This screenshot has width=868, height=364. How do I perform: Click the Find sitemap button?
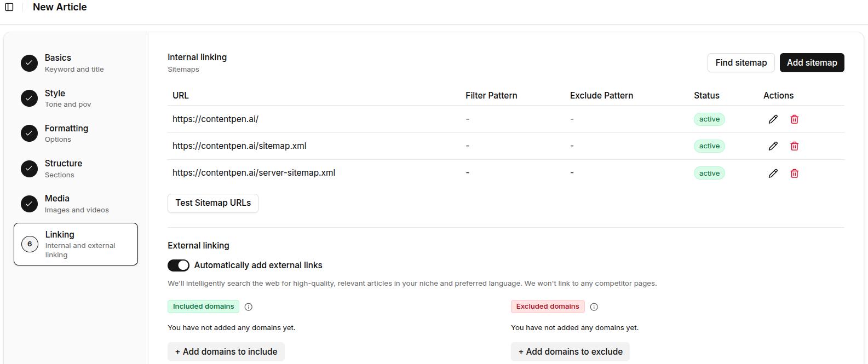coord(740,63)
